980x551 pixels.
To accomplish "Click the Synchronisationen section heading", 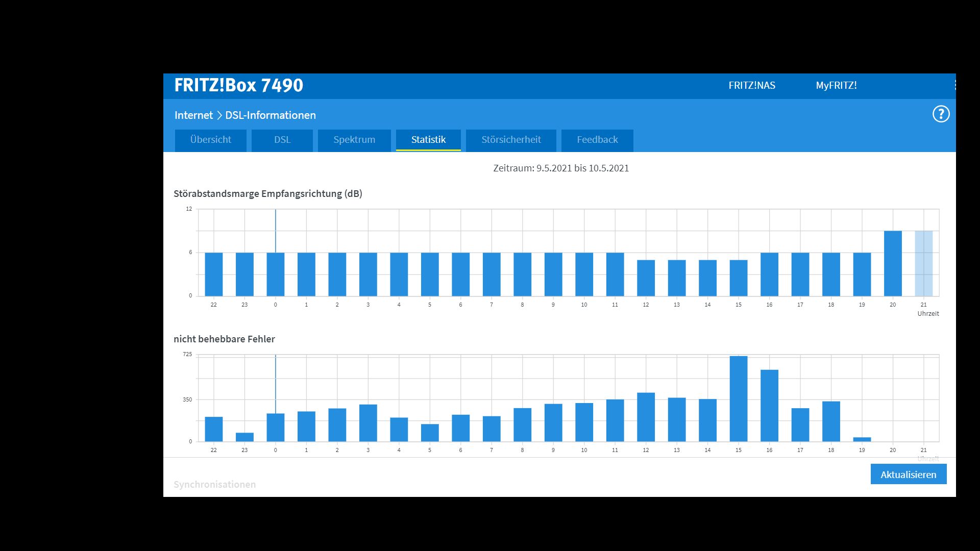I will [x=214, y=484].
